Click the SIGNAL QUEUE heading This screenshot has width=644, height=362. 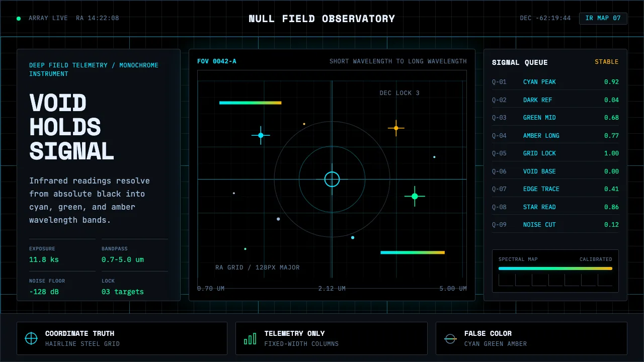(520, 62)
